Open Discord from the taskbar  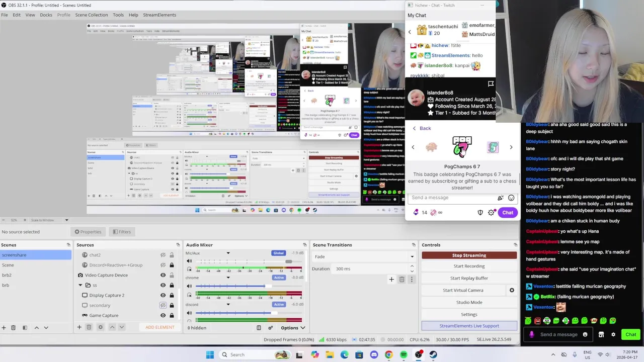tap(374, 355)
